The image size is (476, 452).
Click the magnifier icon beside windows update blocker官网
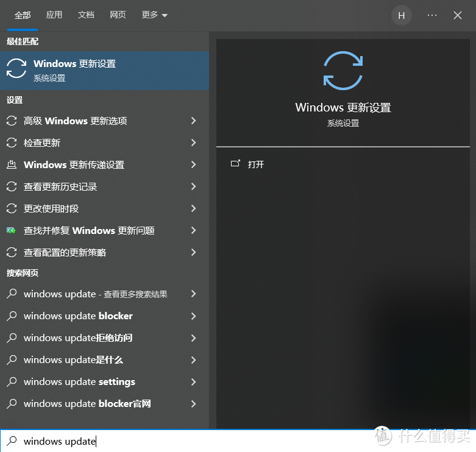coord(12,403)
